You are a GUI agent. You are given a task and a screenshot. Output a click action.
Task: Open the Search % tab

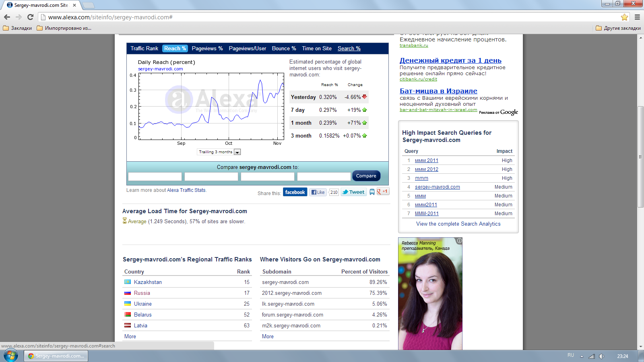click(x=349, y=48)
